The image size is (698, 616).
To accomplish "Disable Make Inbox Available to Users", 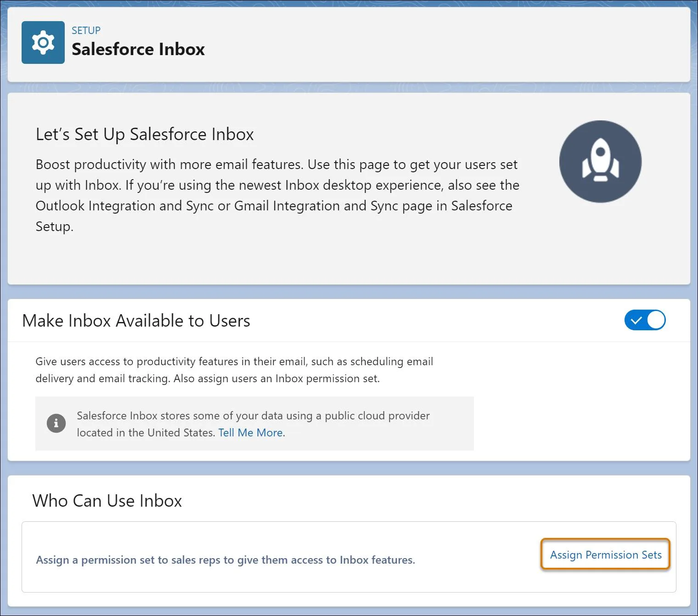I will pos(645,320).
